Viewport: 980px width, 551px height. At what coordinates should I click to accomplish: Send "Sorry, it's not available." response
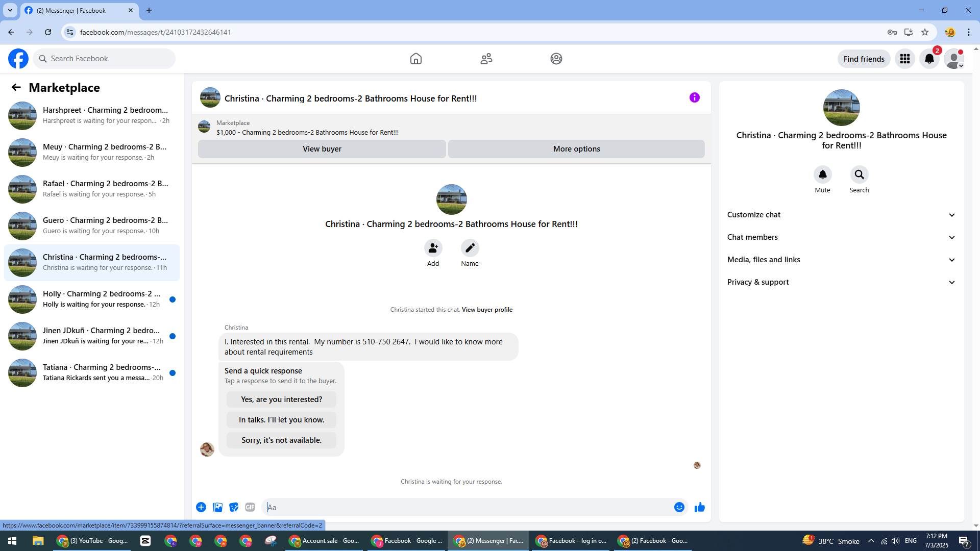click(x=281, y=440)
